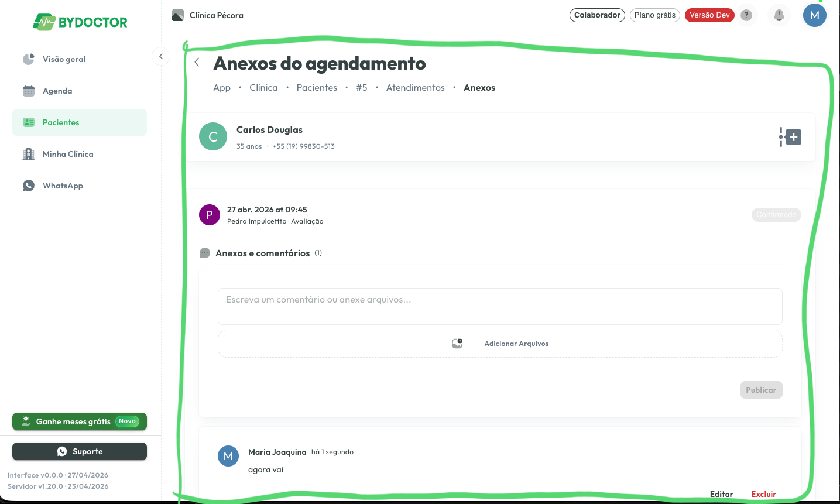Click the App breadcrumb link
Viewport: 840px width, 504px height.
(x=222, y=88)
